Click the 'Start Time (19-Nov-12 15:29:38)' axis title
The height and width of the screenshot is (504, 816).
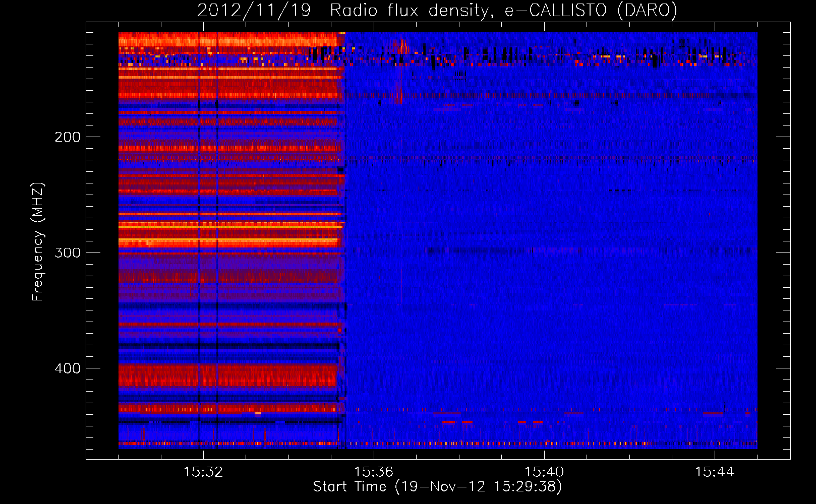pos(437,487)
